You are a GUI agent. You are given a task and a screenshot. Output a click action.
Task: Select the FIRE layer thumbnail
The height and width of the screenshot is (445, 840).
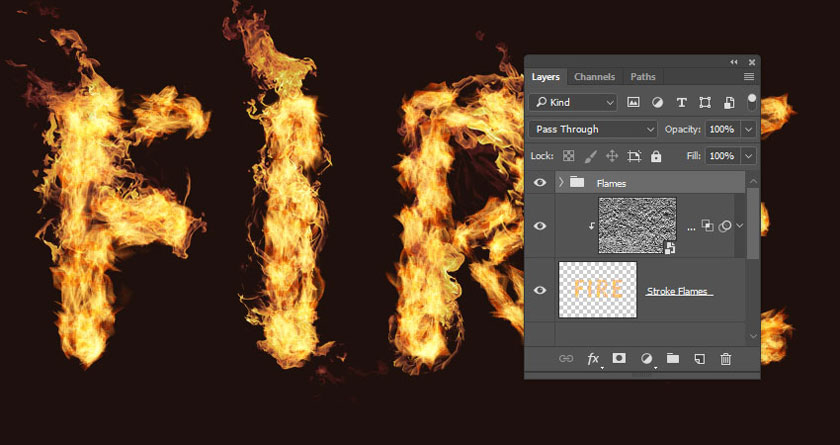(x=597, y=290)
